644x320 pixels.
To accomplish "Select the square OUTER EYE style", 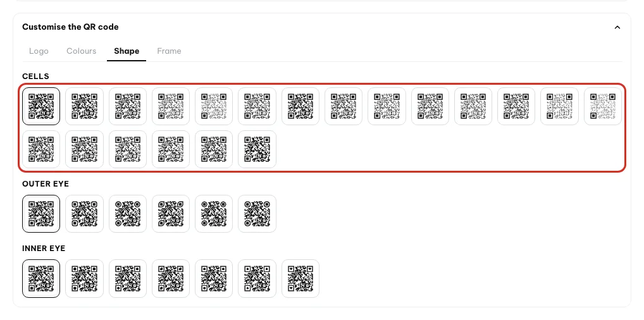I will point(41,214).
